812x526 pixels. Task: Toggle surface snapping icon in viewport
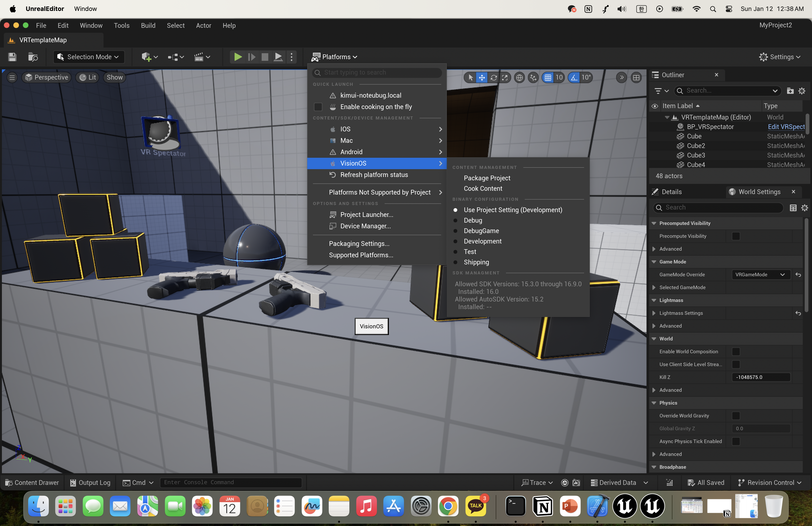[x=533, y=77]
